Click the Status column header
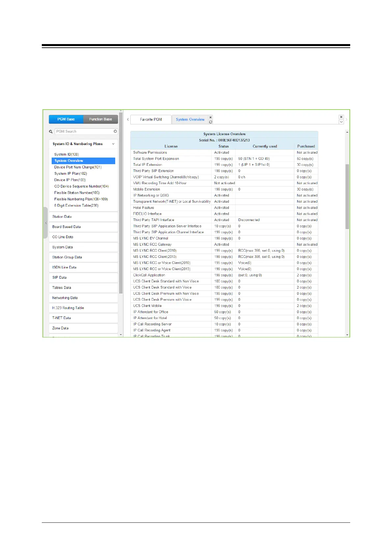Viewport: 392px width, 554px height. [223, 146]
